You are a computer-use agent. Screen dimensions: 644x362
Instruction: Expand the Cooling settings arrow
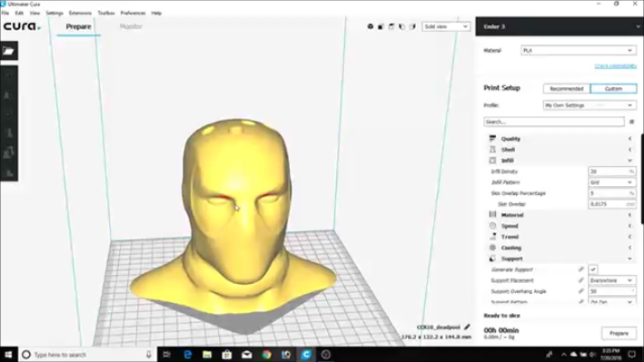point(629,248)
